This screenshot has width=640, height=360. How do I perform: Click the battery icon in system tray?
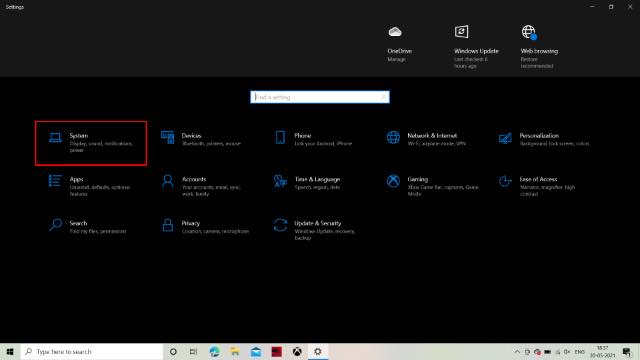[x=547, y=351]
